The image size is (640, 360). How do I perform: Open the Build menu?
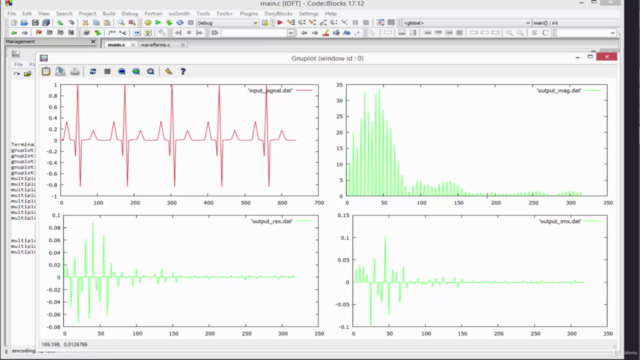109,13
